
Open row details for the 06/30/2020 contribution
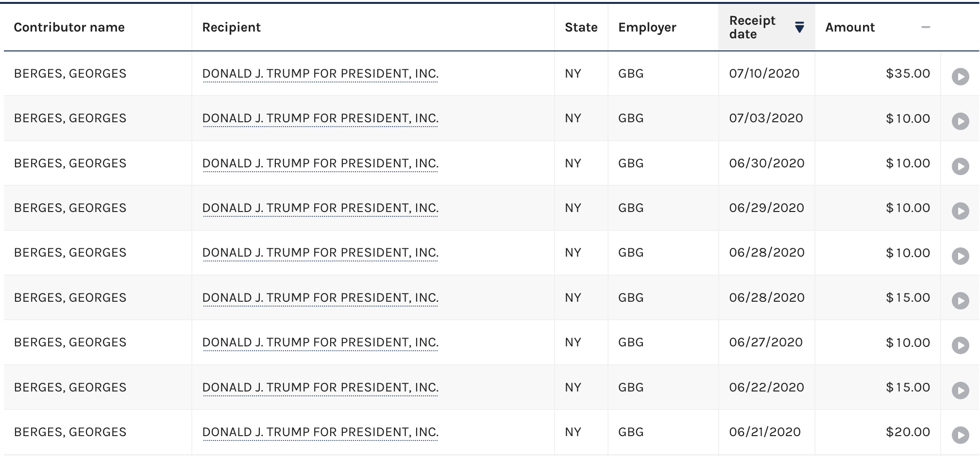tap(960, 166)
